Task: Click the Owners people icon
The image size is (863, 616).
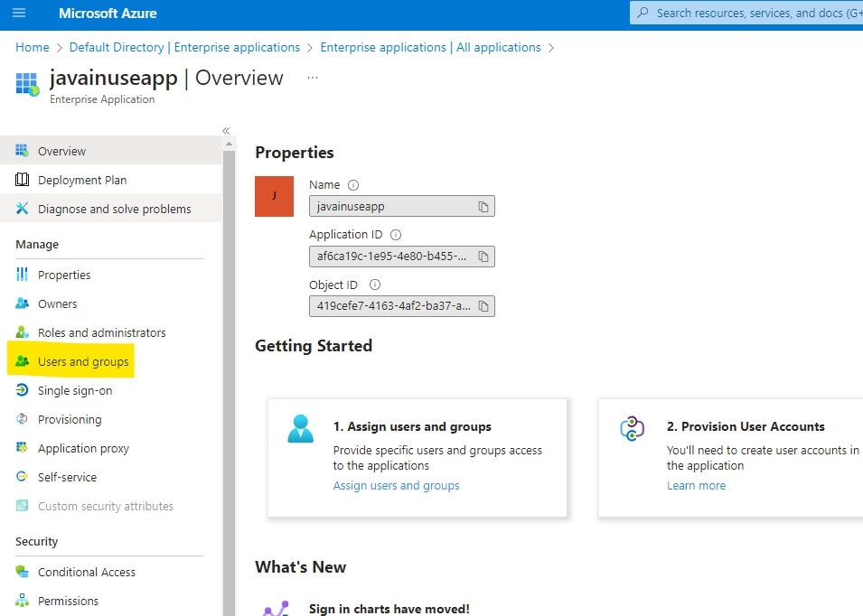Action: point(22,303)
